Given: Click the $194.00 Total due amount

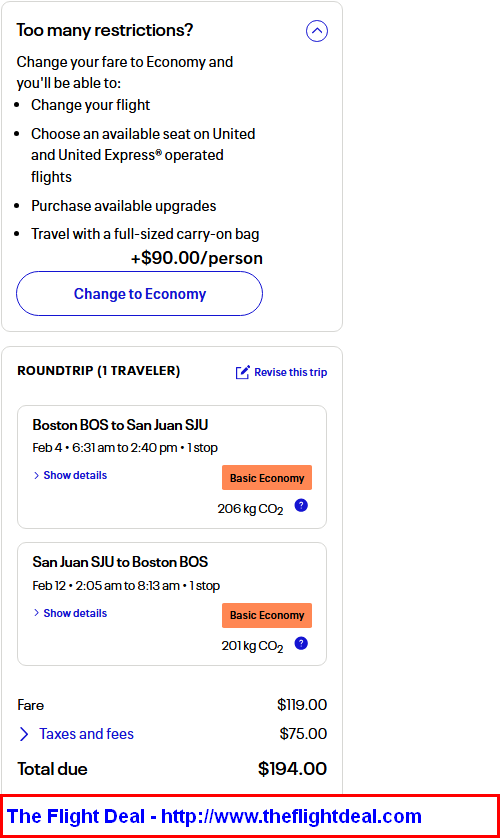Looking at the screenshot, I should 292,769.
